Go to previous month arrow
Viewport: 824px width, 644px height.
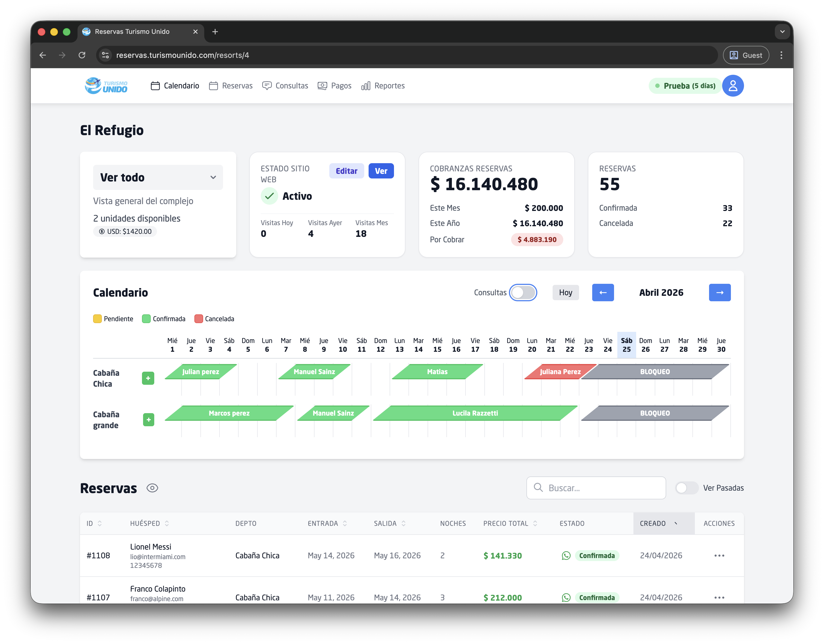[603, 293]
